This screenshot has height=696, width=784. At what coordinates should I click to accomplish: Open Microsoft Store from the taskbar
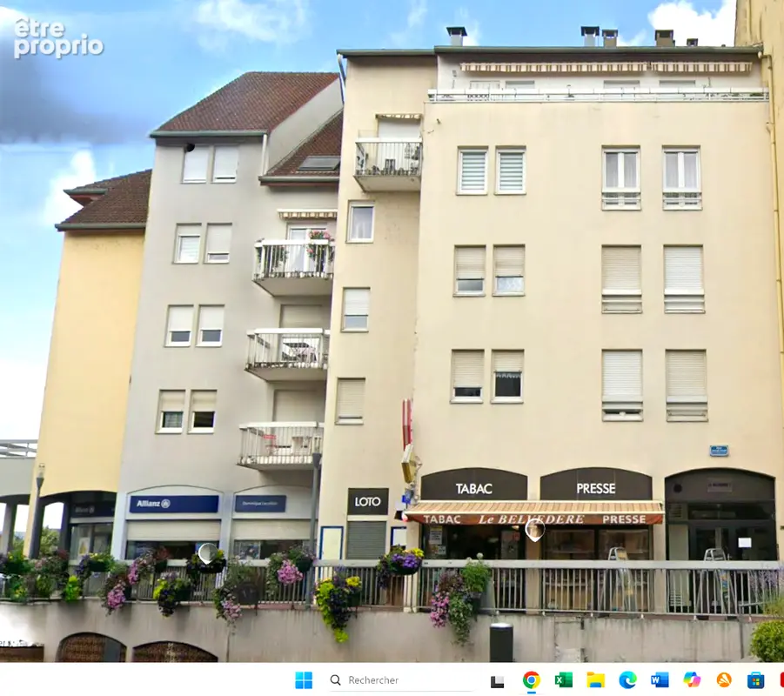tap(755, 680)
